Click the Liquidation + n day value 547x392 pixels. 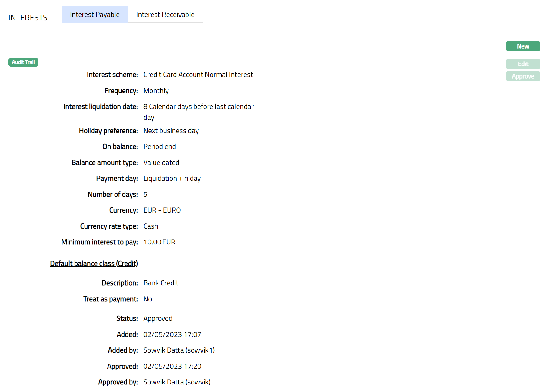[172, 178]
